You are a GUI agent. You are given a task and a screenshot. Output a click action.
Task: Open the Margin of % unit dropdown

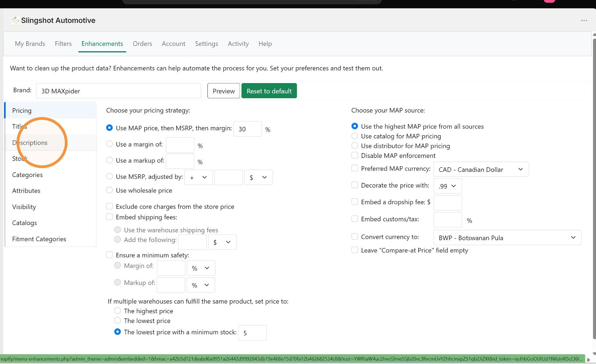[201, 268]
